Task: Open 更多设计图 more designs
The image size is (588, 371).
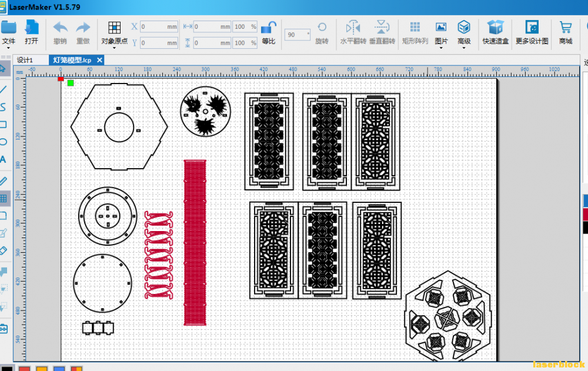Action: 532,33
